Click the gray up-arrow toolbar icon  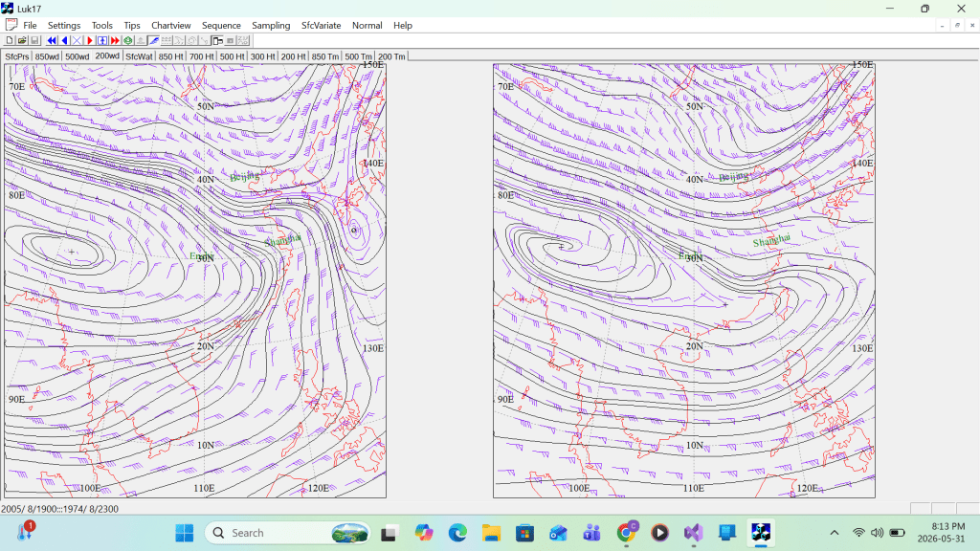141,40
